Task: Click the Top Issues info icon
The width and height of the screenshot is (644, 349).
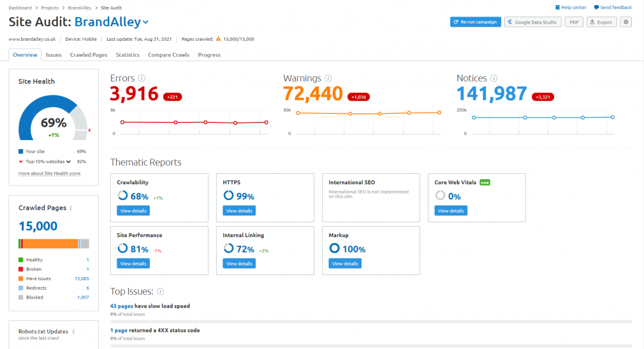Action: click(161, 292)
